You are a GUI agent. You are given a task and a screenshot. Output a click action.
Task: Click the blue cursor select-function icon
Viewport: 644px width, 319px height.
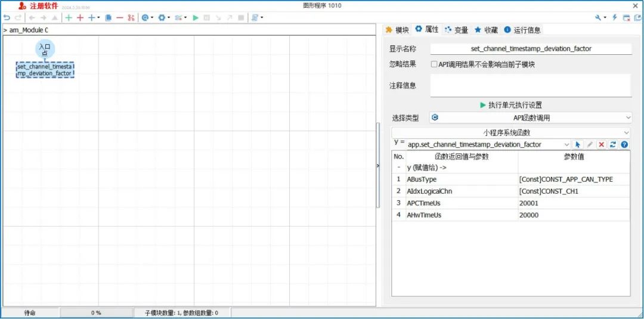(x=577, y=144)
